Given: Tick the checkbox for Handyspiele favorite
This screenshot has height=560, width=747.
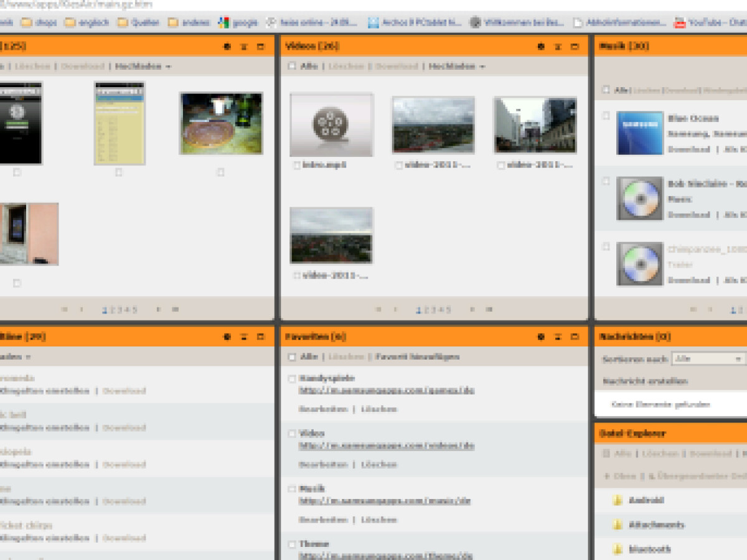Looking at the screenshot, I should coord(292,378).
